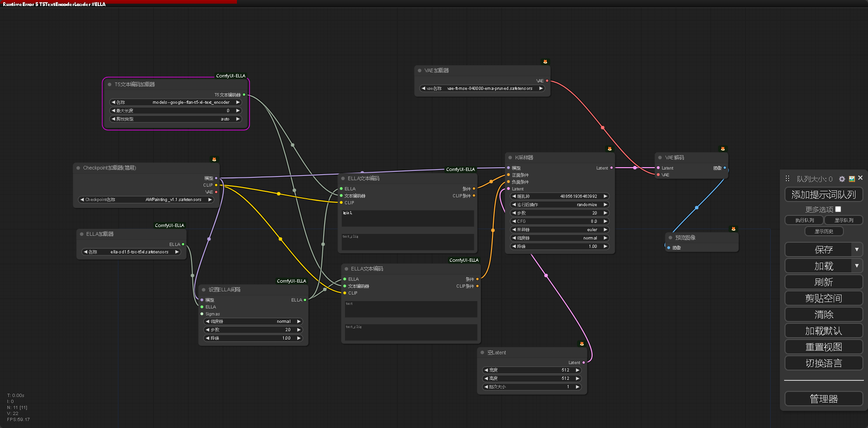
Task: Collapse K采样器 node via its title dot
Action: click(x=510, y=157)
